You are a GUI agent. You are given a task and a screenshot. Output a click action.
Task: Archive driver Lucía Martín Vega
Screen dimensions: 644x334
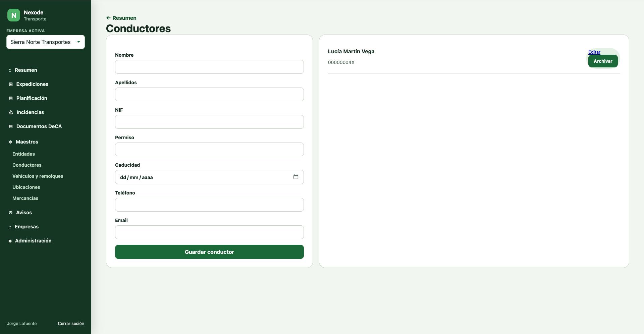[x=603, y=61]
